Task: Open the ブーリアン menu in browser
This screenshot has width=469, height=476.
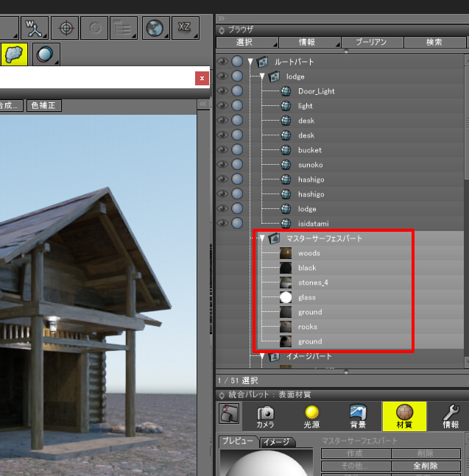Action: click(373, 43)
